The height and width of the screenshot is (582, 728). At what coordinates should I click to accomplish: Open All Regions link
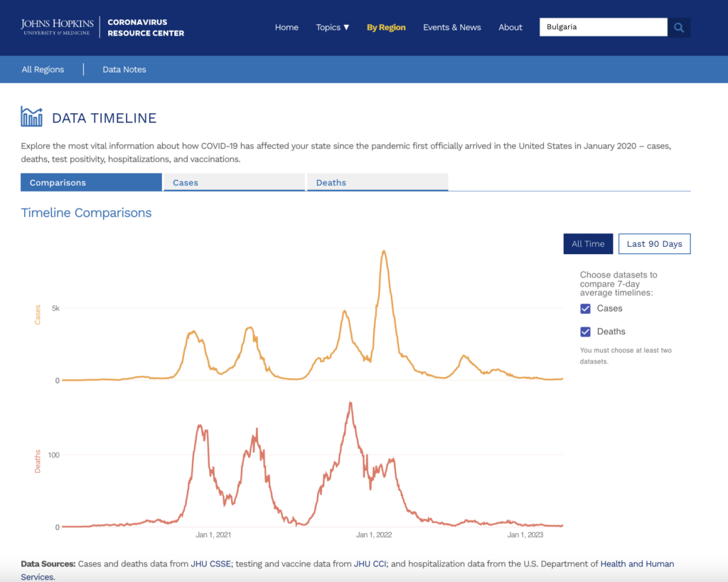(x=43, y=70)
